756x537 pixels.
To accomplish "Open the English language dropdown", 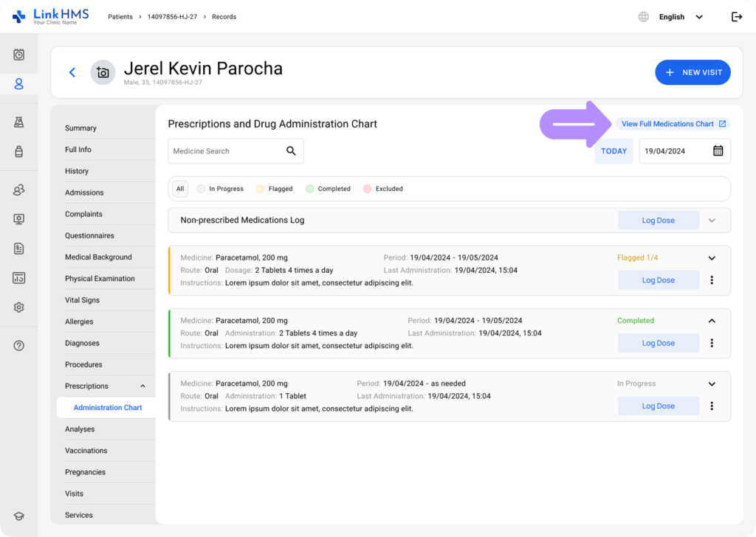I will [x=679, y=17].
